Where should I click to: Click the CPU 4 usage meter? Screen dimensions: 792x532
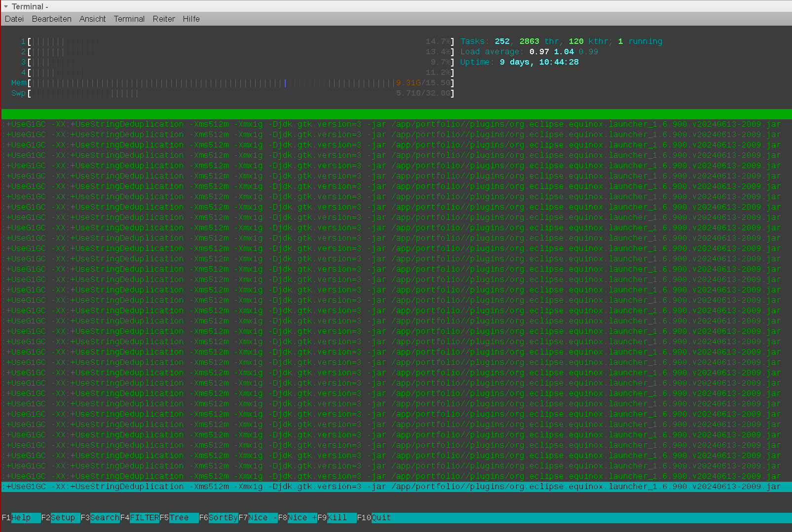(238, 72)
